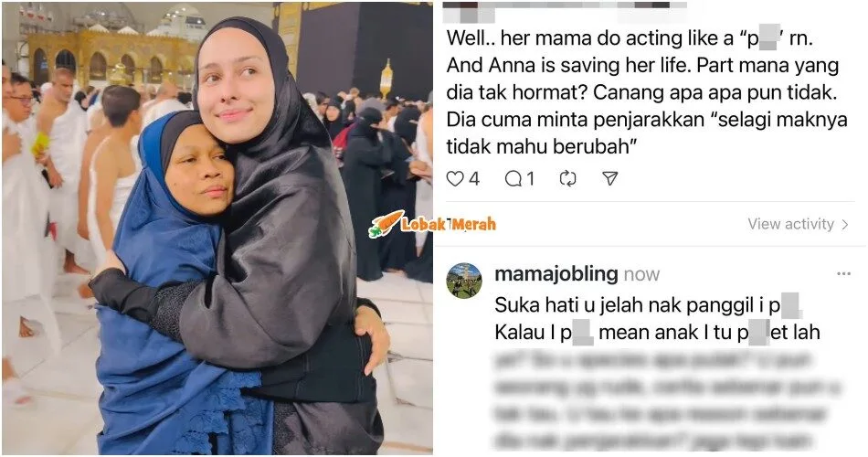Click mamajobling's profile avatar
The image size is (868, 457).
coord(464,281)
